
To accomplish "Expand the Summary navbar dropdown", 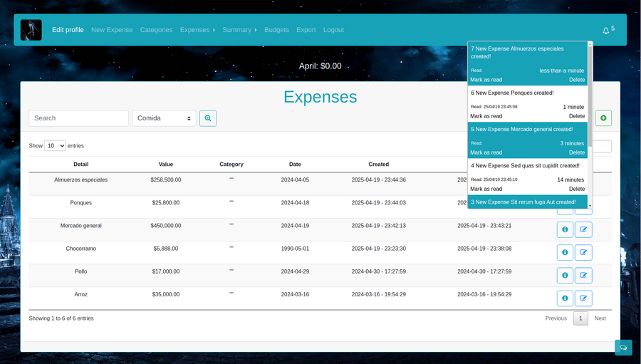I will (239, 30).
